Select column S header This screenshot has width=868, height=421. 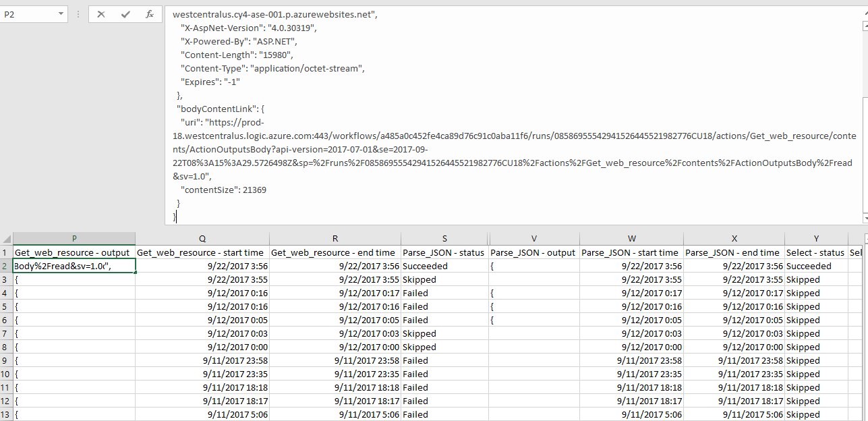click(x=444, y=239)
